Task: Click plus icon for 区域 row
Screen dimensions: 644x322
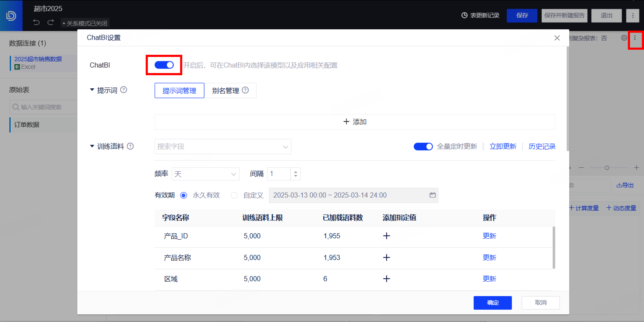Action: [386, 279]
